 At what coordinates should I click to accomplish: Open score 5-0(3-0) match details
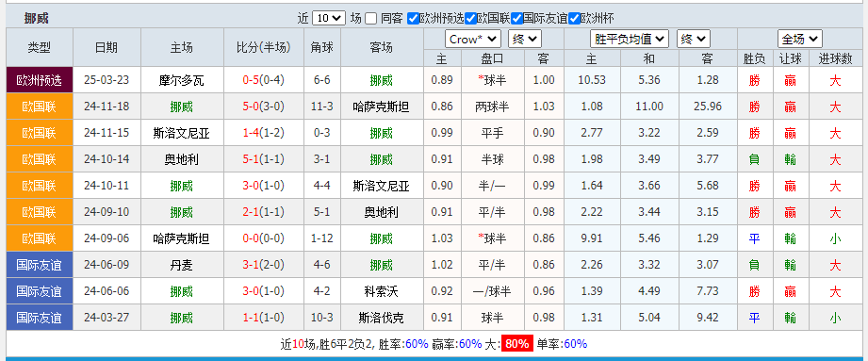(264, 107)
